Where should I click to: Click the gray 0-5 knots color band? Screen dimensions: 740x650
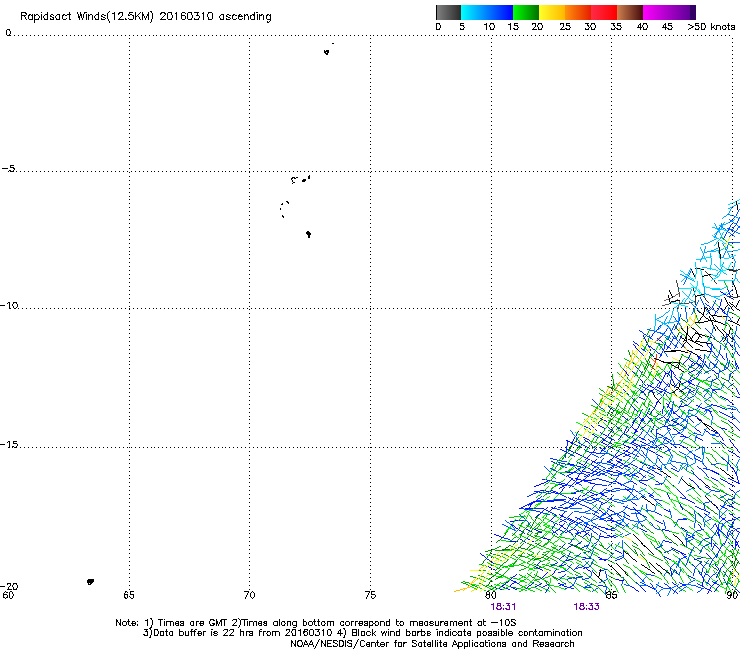coord(448,12)
